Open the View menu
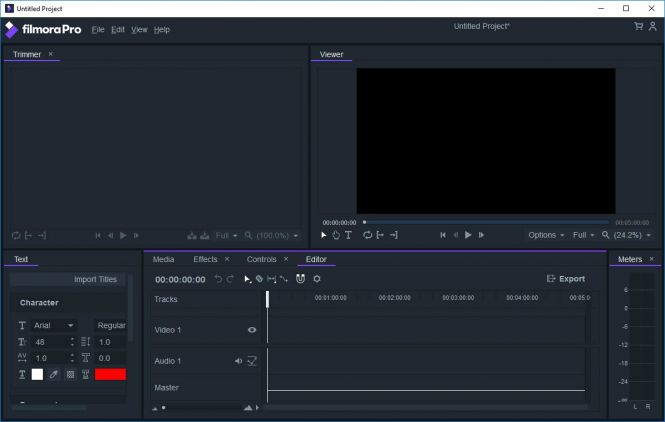This screenshot has height=422, width=665. 139,30
